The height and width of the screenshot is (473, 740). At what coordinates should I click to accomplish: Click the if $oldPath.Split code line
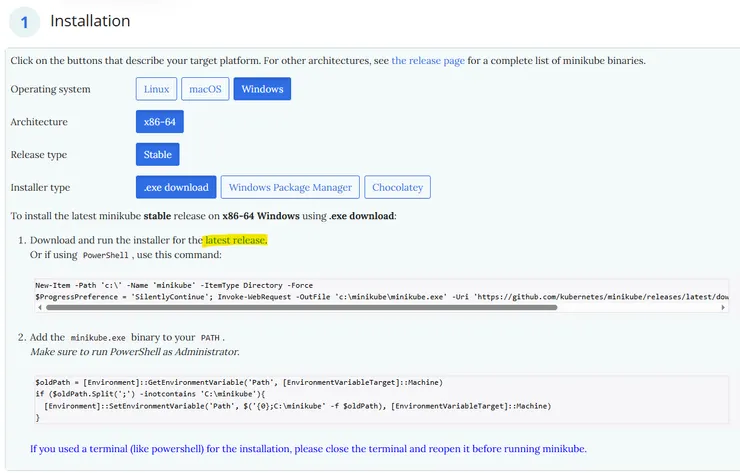[x=150, y=394]
